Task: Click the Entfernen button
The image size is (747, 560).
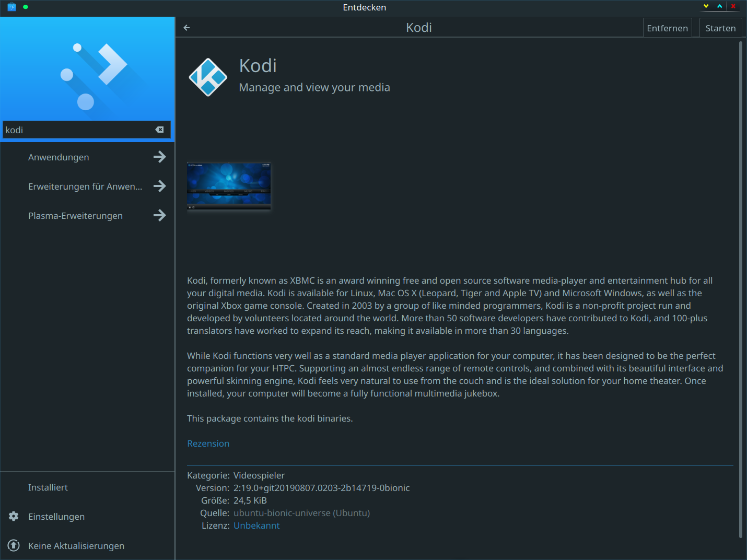Action: point(667,28)
